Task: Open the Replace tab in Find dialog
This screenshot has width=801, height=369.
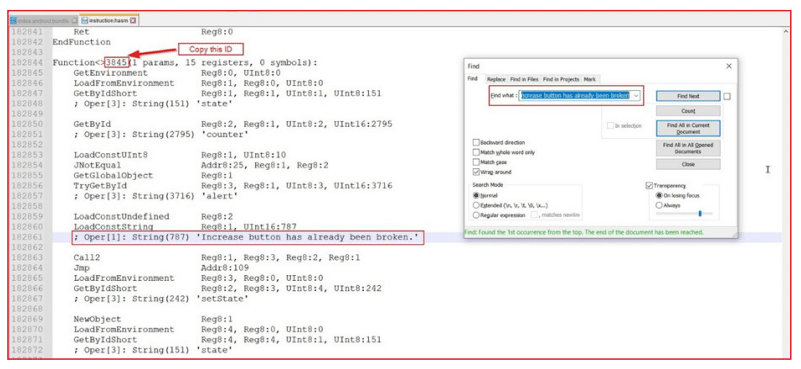Action: (496, 79)
